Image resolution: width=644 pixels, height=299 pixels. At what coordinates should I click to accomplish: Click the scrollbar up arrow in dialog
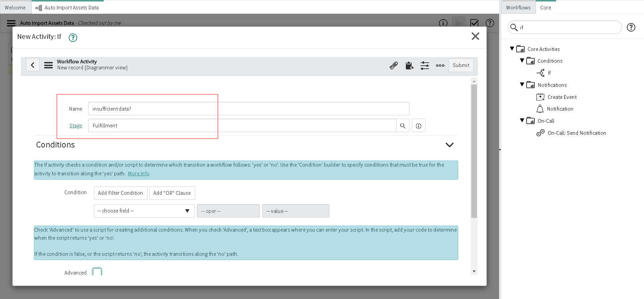click(474, 81)
